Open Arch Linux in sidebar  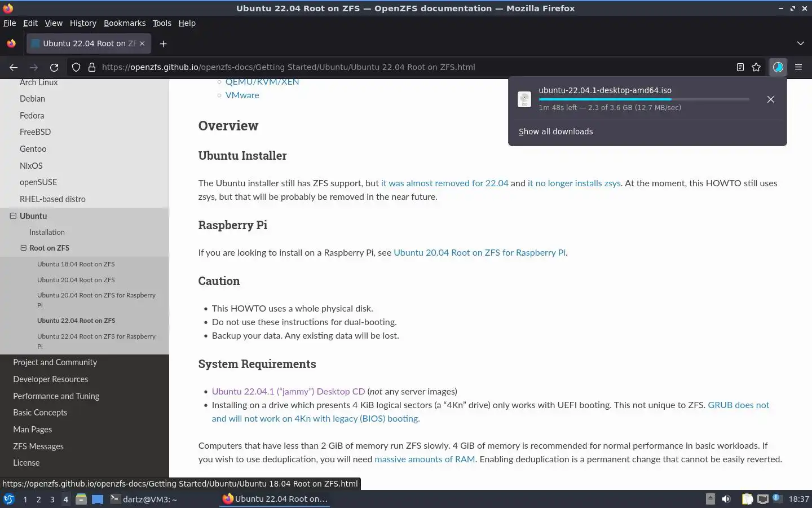pyautogui.click(x=39, y=82)
